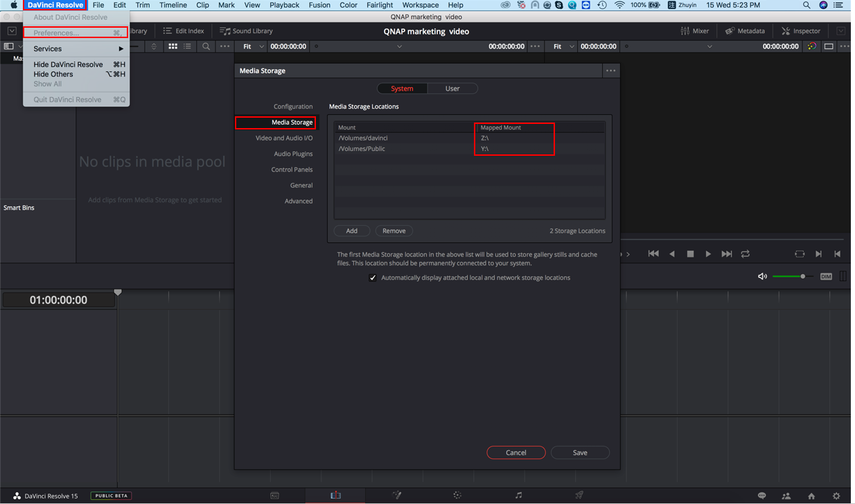
Task: Open the source viewer options ellipsis
Action: (x=535, y=46)
